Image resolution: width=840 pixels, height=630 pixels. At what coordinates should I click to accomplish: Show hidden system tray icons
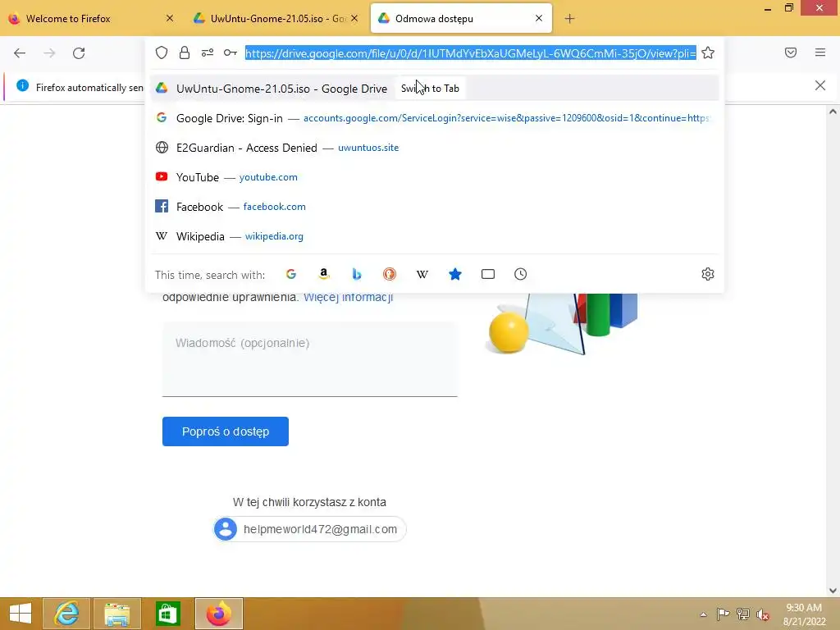coord(703,614)
